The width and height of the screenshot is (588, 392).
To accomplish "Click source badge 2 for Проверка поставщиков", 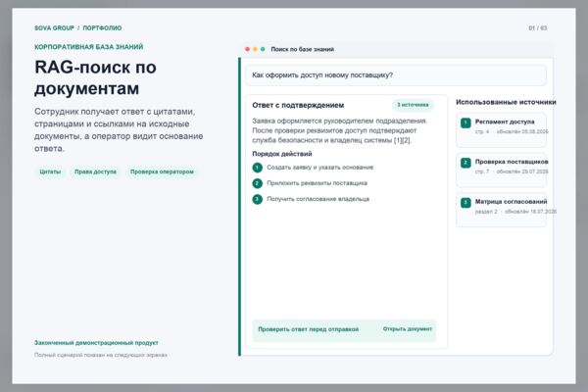I will point(465,163).
